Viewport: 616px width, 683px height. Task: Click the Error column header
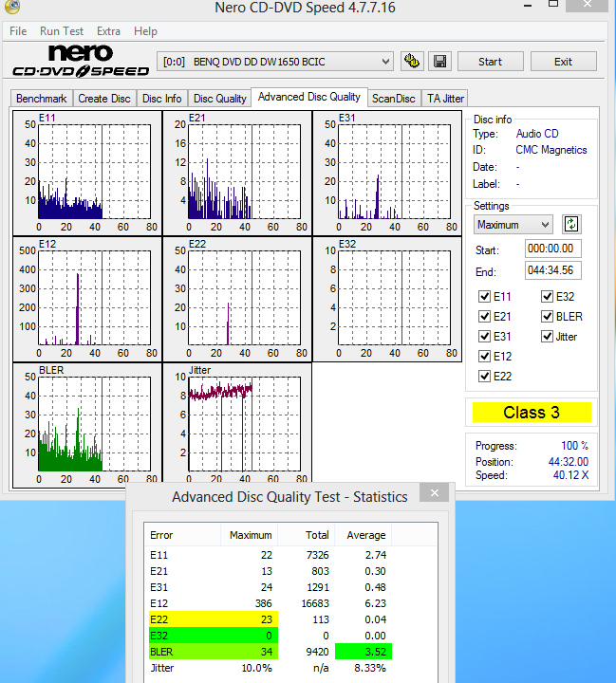(x=182, y=535)
